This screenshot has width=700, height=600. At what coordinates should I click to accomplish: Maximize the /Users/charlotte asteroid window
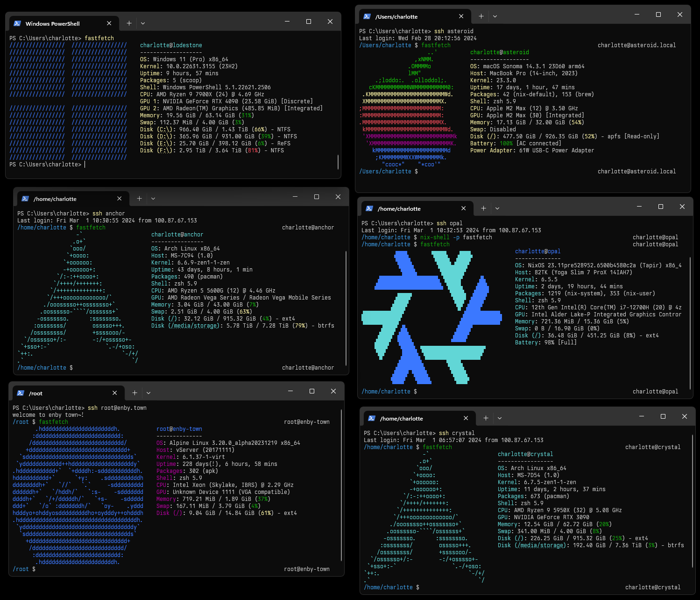click(658, 14)
